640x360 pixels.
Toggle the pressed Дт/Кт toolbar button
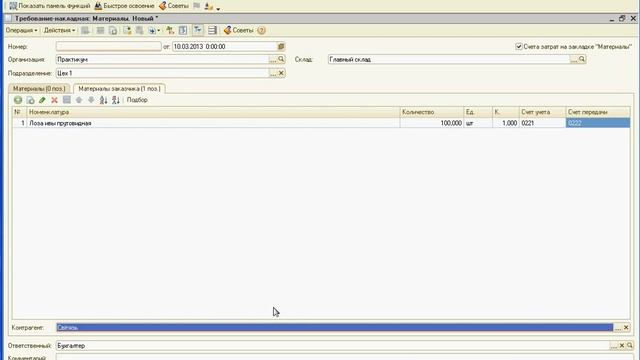(x=198, y=30)
